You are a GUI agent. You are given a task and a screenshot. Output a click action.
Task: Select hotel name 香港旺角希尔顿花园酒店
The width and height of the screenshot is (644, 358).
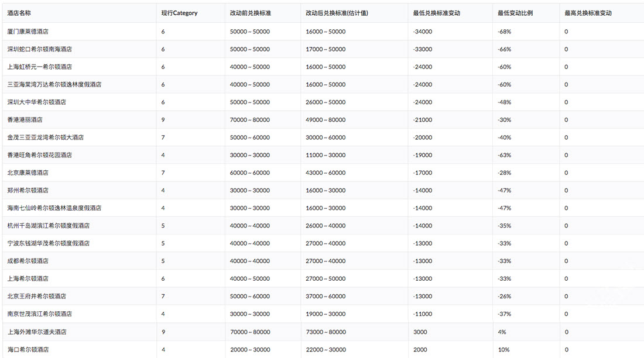click(39, 155)
